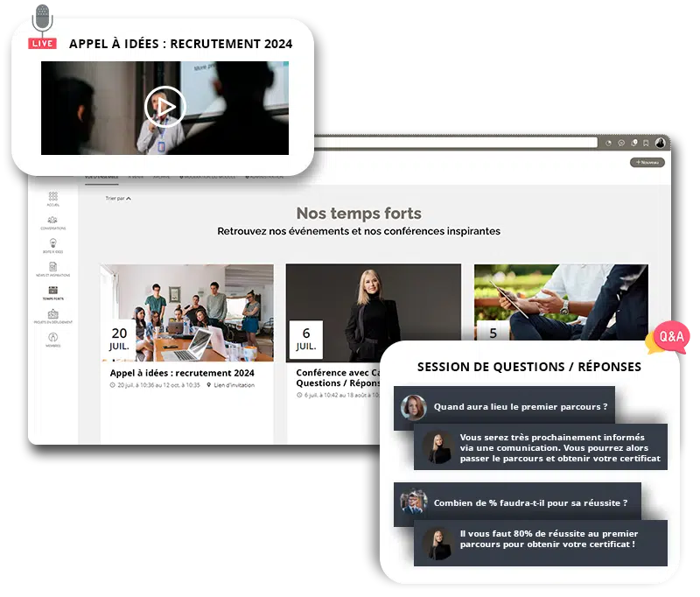Open the Accueil icon in sidebar
The image size is (700, 597).
(53, 198)
